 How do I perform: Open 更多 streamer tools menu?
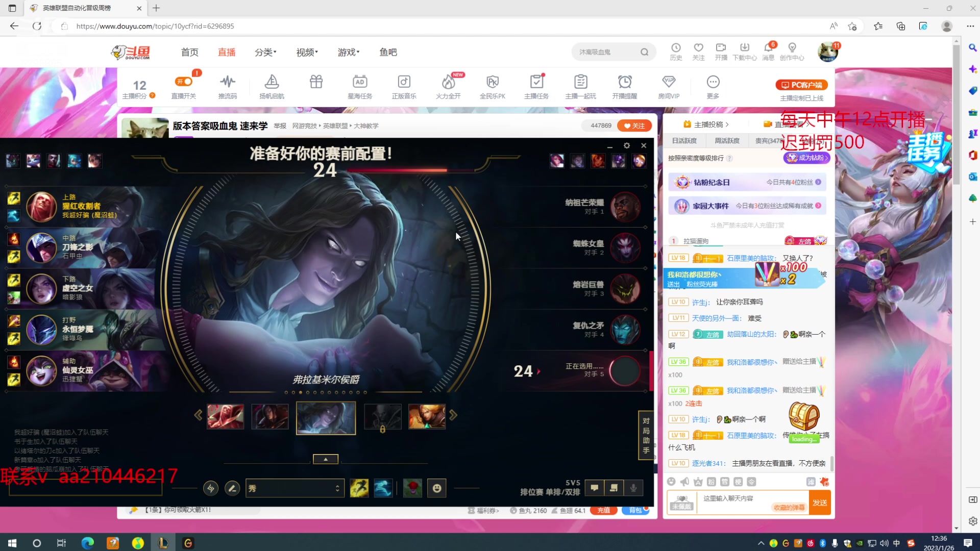point(713,86)
